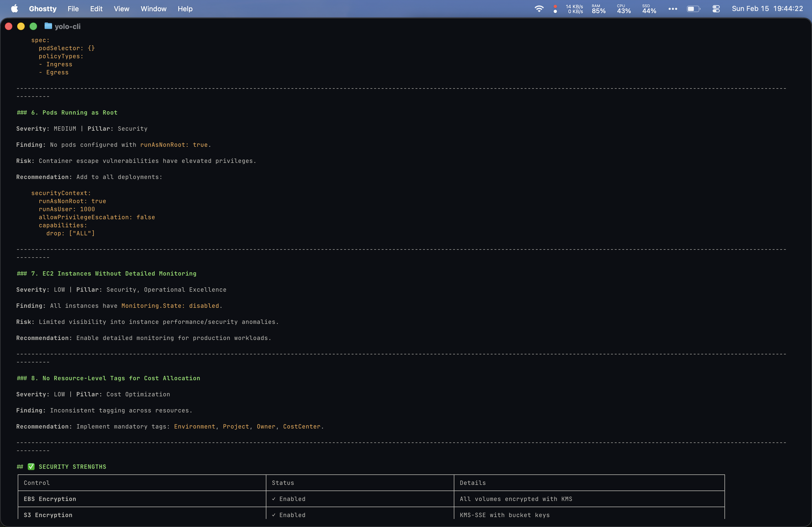Image resolution: width=812 pixels, height=527 pixels.
Task: Open the Control Center icon
Action: pos(716,9)
